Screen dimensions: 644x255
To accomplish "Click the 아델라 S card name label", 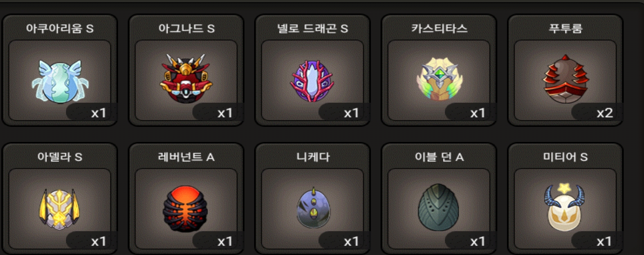I will tap(60, 157).
